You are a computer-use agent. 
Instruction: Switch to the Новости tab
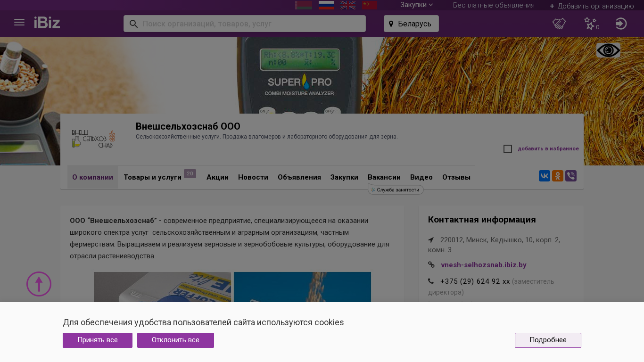point(253,177)
